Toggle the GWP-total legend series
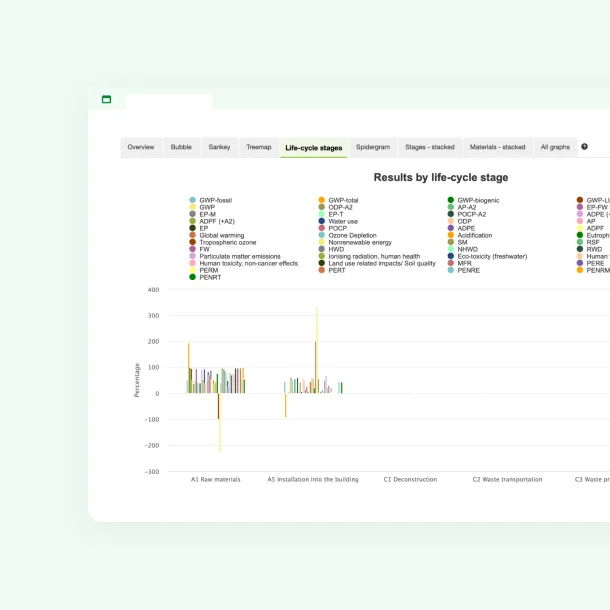Image resolution: width=610 pixels, height=610 pixels. tap(338, 200)
